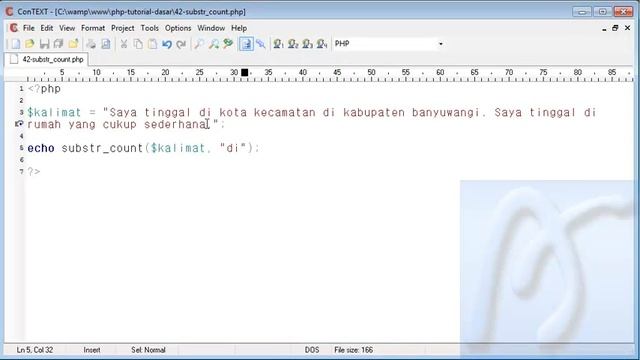Print the document using the printer icon

point(91,44)
